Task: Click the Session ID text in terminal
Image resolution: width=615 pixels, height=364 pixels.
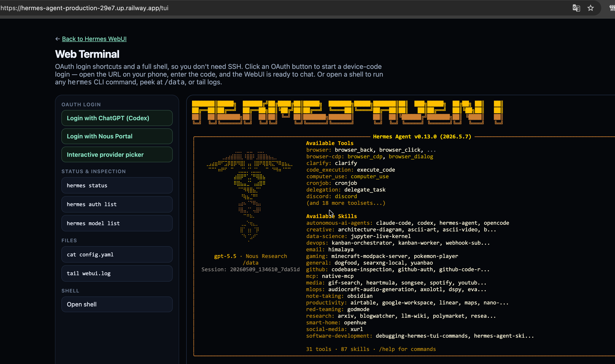Action: (251, 269)
